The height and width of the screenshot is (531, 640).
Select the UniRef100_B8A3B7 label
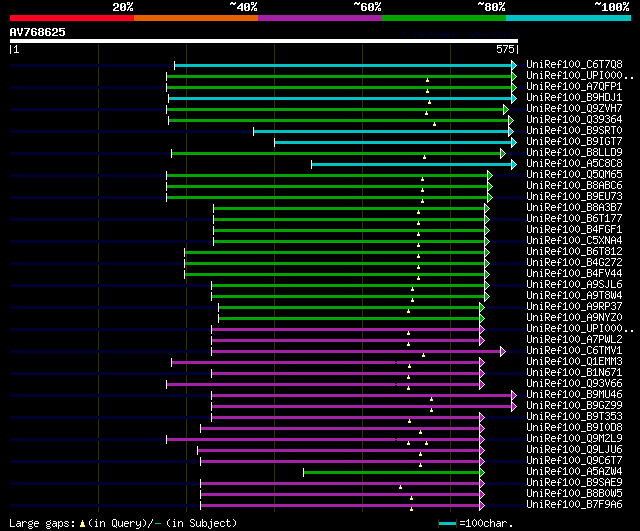pos(574,208)
